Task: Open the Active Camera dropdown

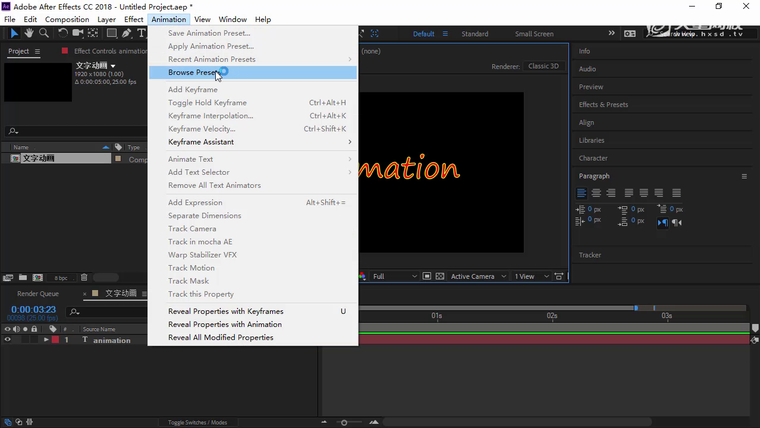Action: tap(476, 276)
